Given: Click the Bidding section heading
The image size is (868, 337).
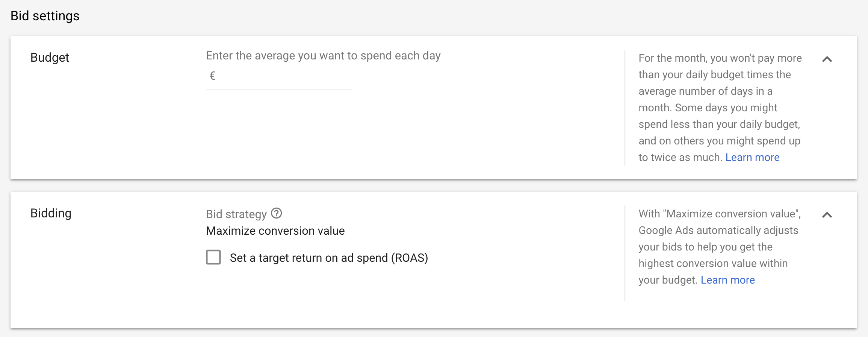Looking at the screenshot, I should pos(51,213).
